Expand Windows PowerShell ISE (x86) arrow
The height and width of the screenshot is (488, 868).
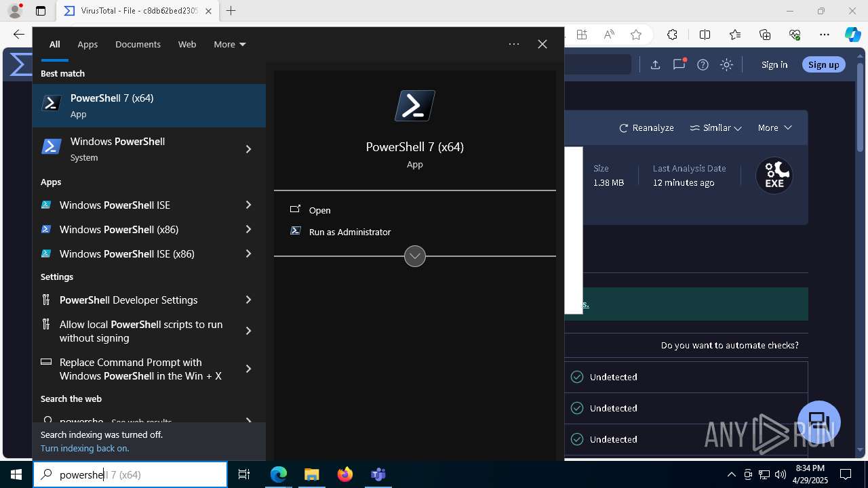[x=249, y=253]
